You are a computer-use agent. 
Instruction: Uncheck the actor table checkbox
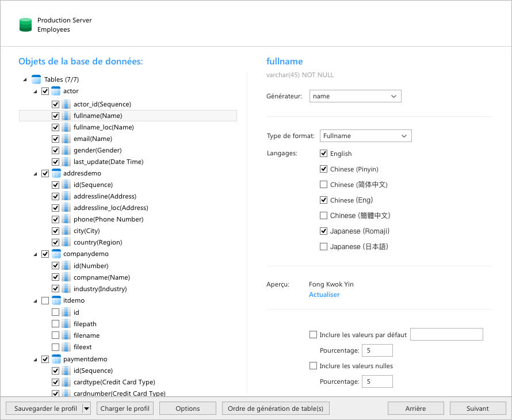(x=45, y=91)
